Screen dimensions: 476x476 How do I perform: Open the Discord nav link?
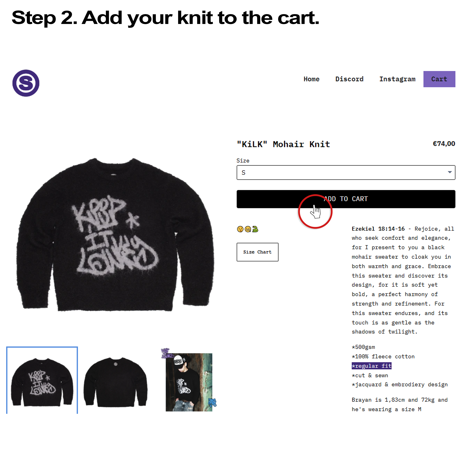[349, 79]
